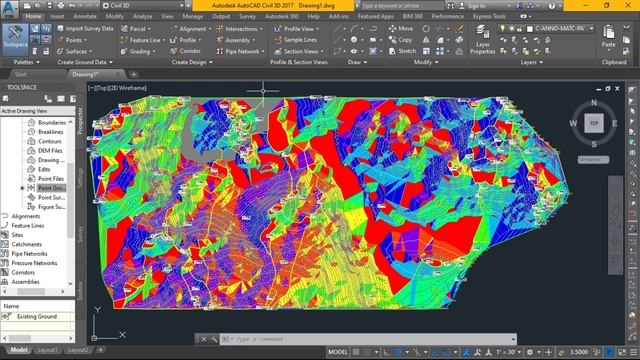Select Existing Ground in the list
The height and width of the screenshot is (360, 640).
coord(36,317)
